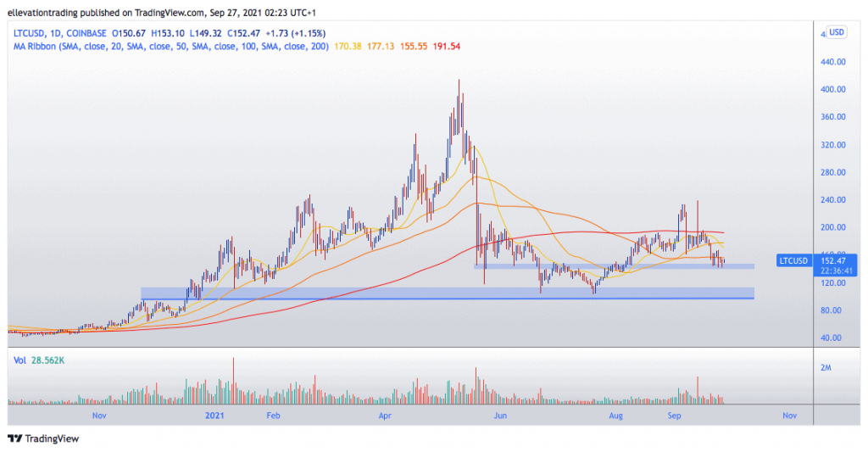Click the 360.00 price axis label
868x452 pixels.
point(832,117)
